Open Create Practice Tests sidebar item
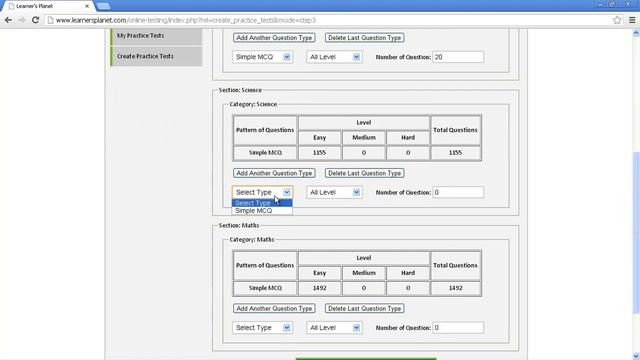This screenshot has width=640, height=360. (156, 56)
